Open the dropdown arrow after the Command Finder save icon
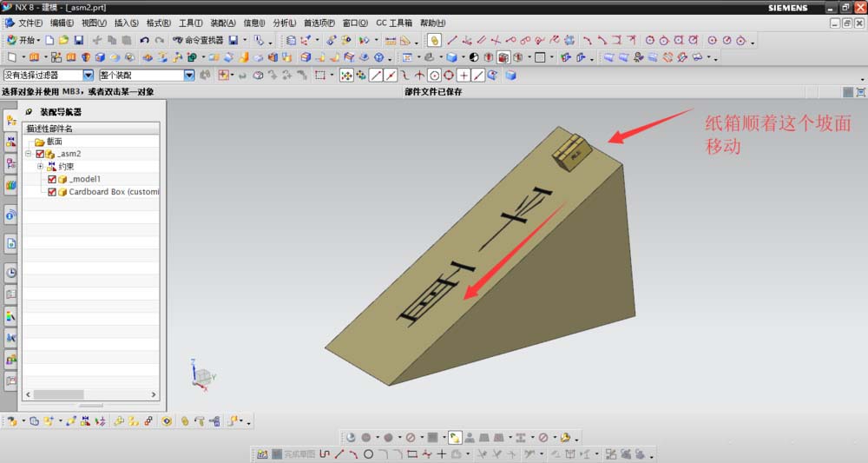The image size is (868, 463). click(x=245, y=41)
